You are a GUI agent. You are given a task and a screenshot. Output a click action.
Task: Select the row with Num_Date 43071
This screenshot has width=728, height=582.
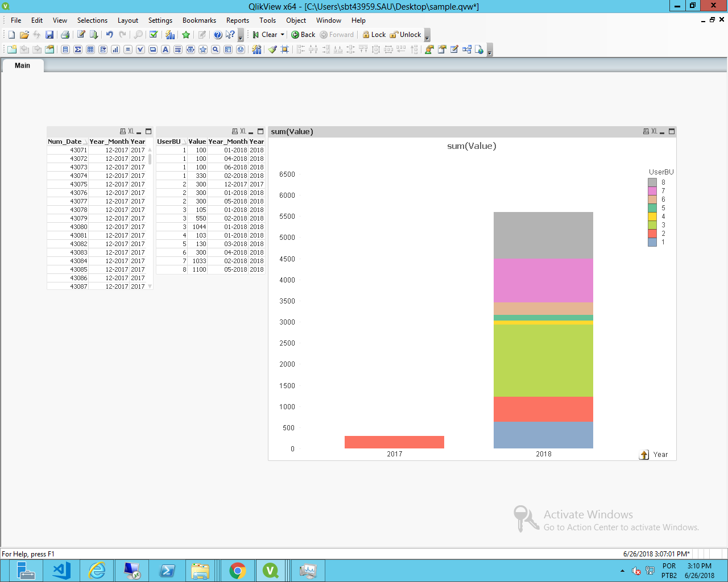pos(96,150)
